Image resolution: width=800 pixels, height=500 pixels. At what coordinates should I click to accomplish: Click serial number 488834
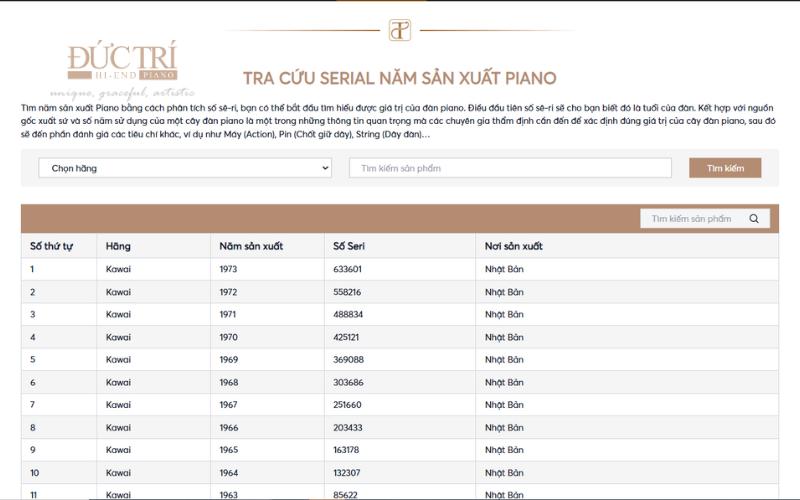click(348, 314)
